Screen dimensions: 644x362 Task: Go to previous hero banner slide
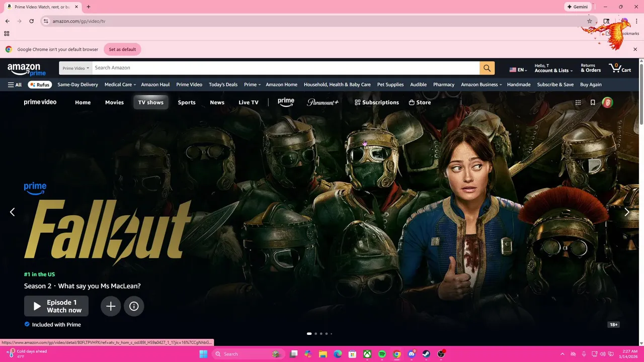pyautogui.click(x=13, y=212)
